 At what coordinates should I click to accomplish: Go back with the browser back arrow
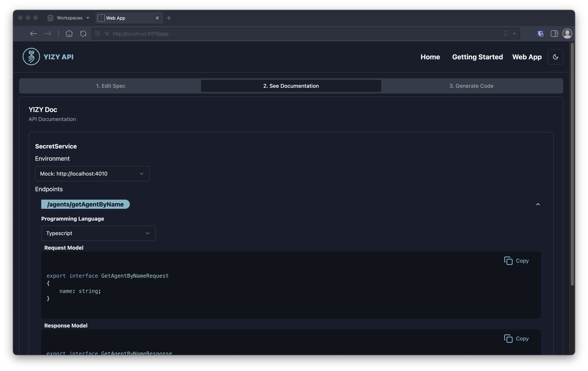coord(33,34)
